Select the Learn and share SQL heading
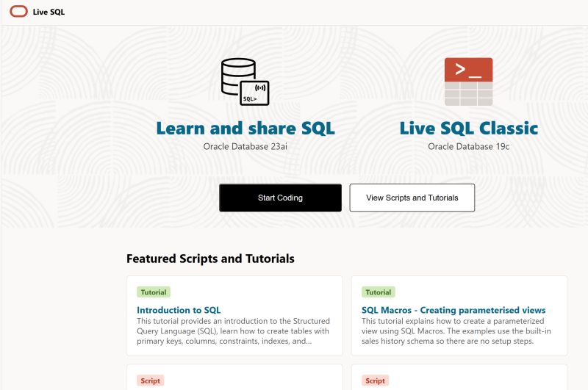The image size is (588, 390). (245, 129)
